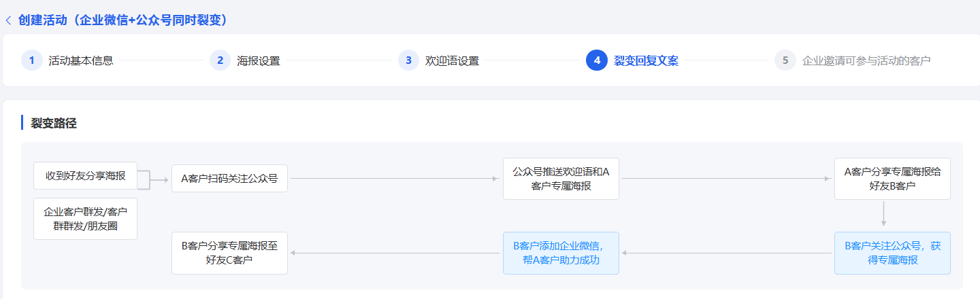
Task: Select step 3 number circle
Action: [x=408, y=60]
